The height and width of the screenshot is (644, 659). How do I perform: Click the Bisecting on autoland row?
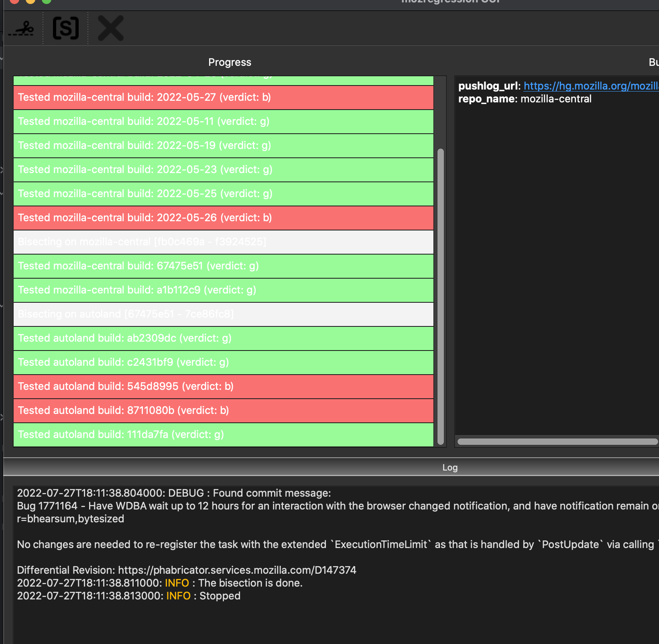coord(223,314)
